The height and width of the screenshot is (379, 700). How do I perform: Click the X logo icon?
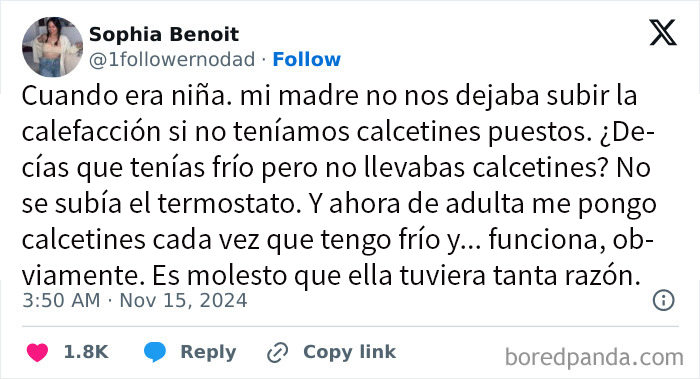[663, 33]
